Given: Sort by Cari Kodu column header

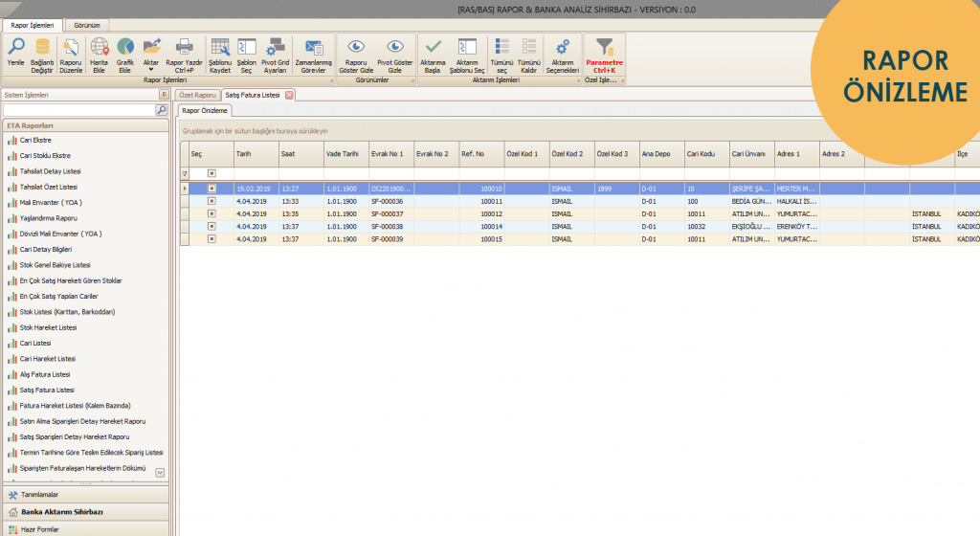Looking at the screenshot, I should point(707,154).
